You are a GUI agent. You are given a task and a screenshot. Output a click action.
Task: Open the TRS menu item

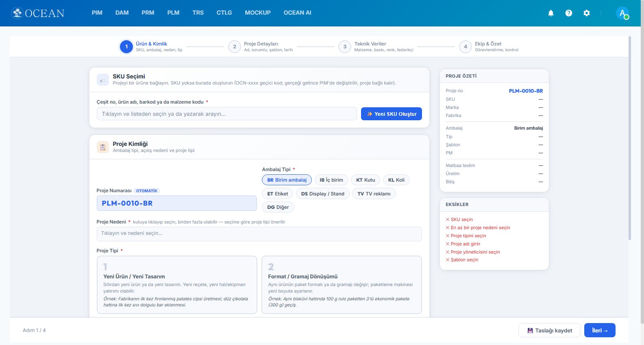[198, 13]
